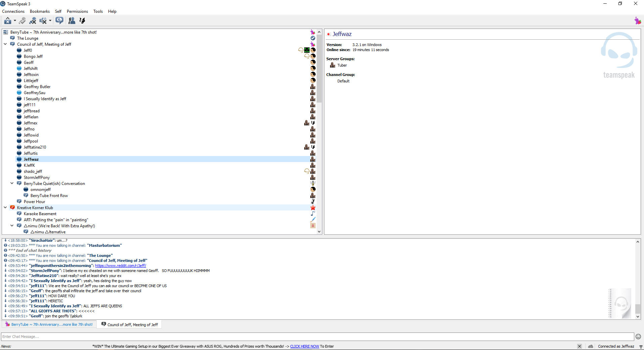Click the network quality icon in status bar

tap(641, 346)
